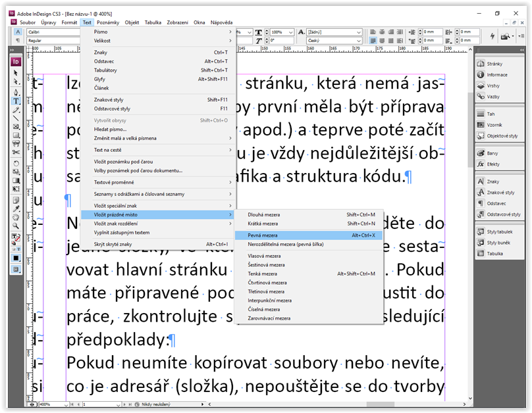Open the Objekt menu
532x413 pixels.
pos(132,22)
